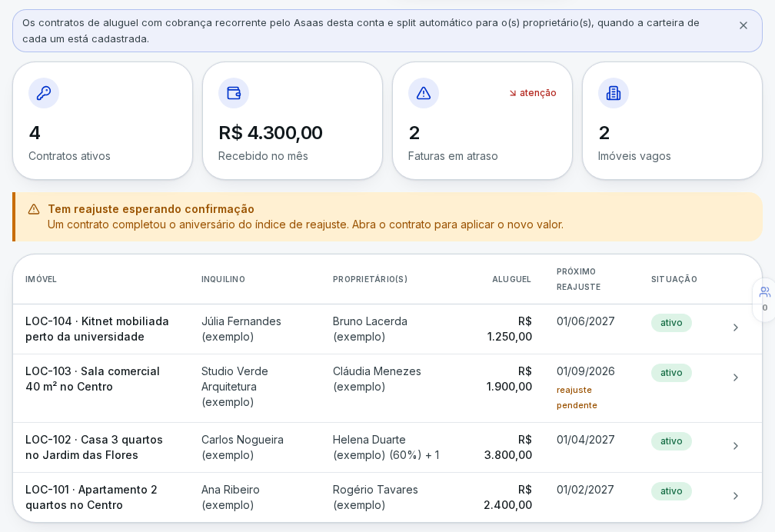
Task: Click reajuste date '01/06/2027'
Action: coord(586,321)
